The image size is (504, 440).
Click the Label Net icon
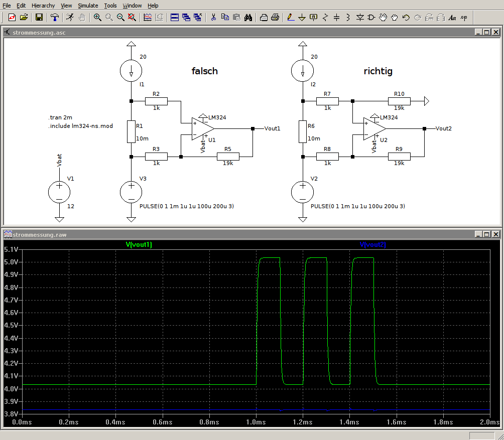tap(313, 18)
